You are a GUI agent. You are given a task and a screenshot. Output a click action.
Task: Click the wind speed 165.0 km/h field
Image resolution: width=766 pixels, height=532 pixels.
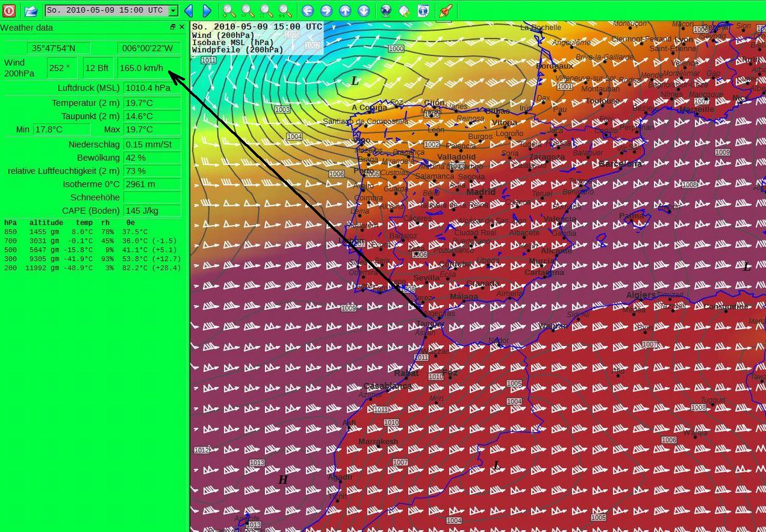tap(149, 68)
